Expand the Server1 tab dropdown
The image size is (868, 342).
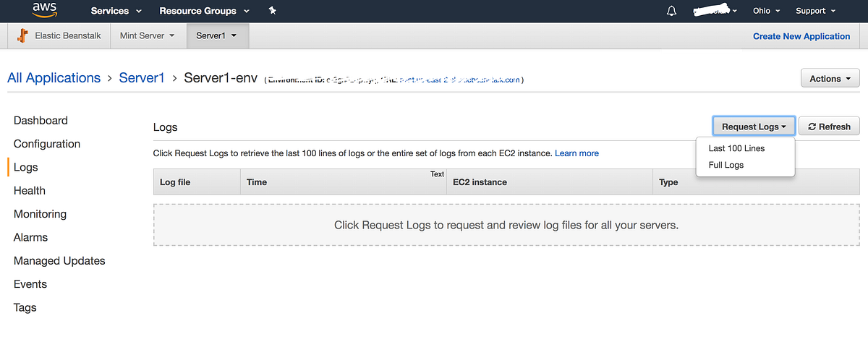click(217, 35)
